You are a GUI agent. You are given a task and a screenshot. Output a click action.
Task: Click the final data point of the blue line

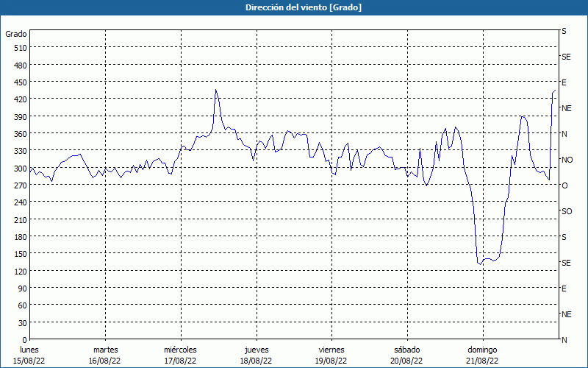(556, 90)
